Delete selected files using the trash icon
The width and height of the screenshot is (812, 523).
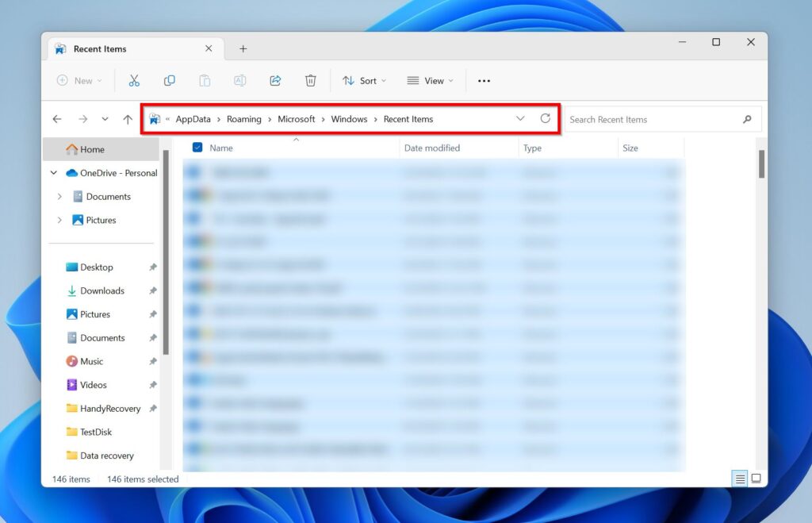click(x=310, y=80)
